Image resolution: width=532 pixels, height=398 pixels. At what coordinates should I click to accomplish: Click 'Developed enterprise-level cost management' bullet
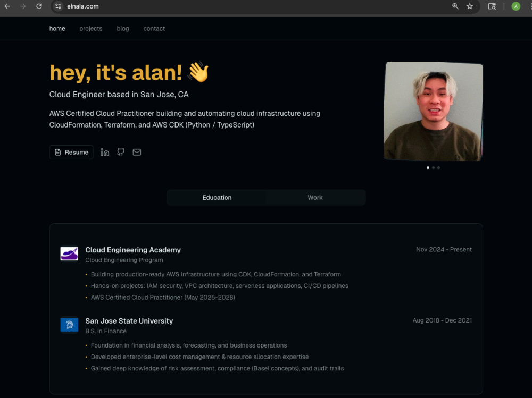pos(199,357)
